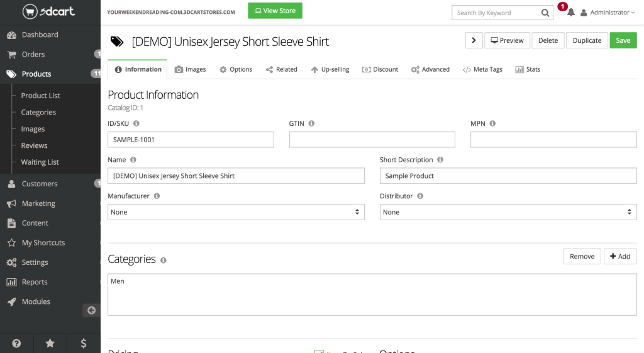
Task: Click the dollar sign icon in sidebar footer
Action: coord(84,343)
